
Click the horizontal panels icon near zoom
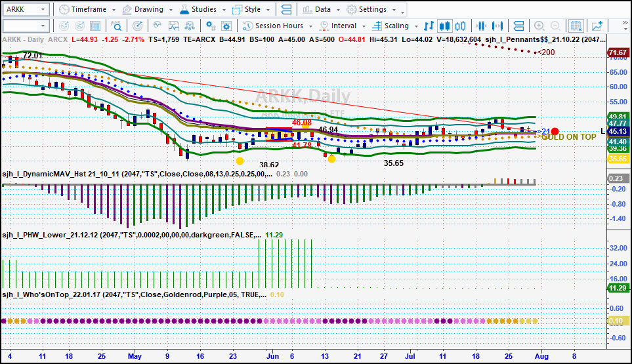tap(518, 26)
